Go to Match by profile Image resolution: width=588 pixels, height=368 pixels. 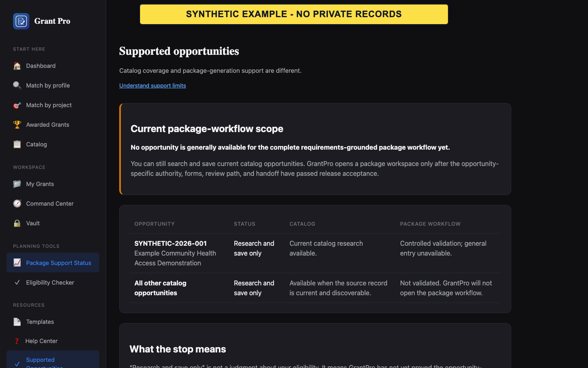[53, 85]
